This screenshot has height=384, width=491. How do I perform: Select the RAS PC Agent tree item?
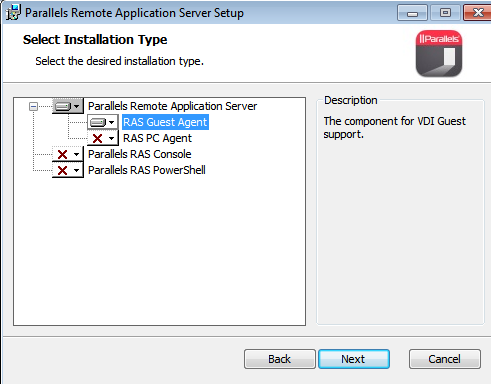pos(157,138)
